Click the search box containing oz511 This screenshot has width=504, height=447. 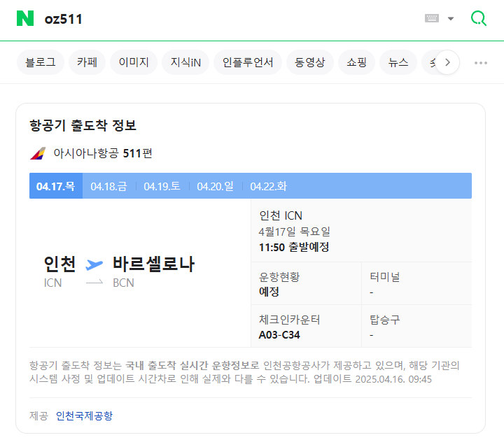[x=225, y=19]
